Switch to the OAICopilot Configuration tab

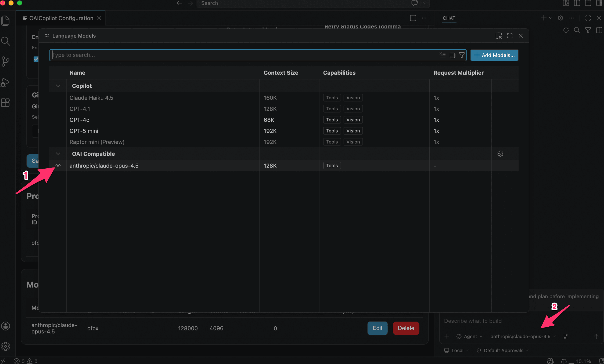tap(61, 18)
